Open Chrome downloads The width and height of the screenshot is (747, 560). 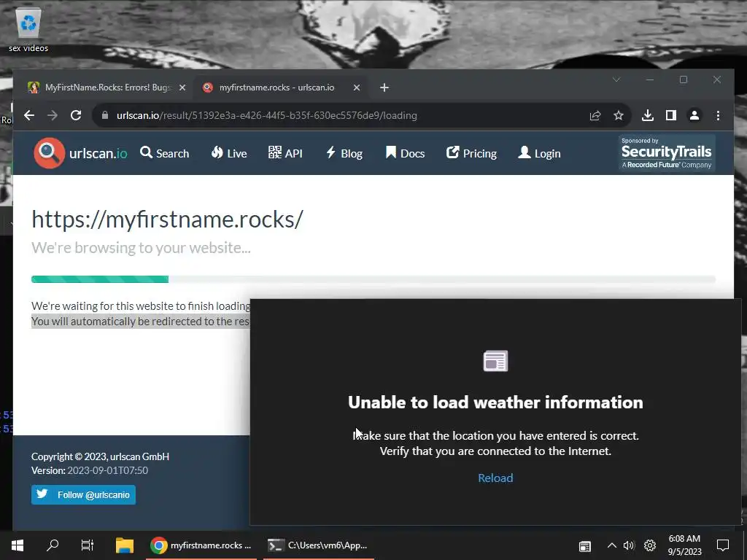pyautogui.click(x=648, y=115)
